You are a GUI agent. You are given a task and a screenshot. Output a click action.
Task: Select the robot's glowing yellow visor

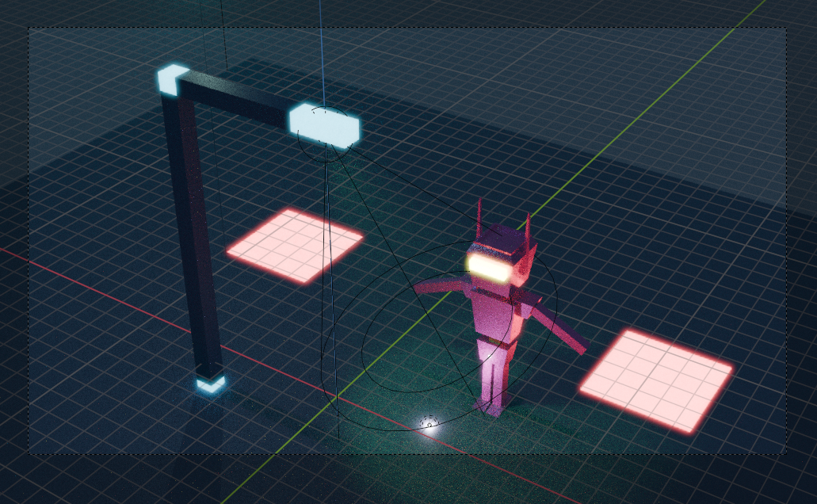pyautogui.click(x=488, y=269)
